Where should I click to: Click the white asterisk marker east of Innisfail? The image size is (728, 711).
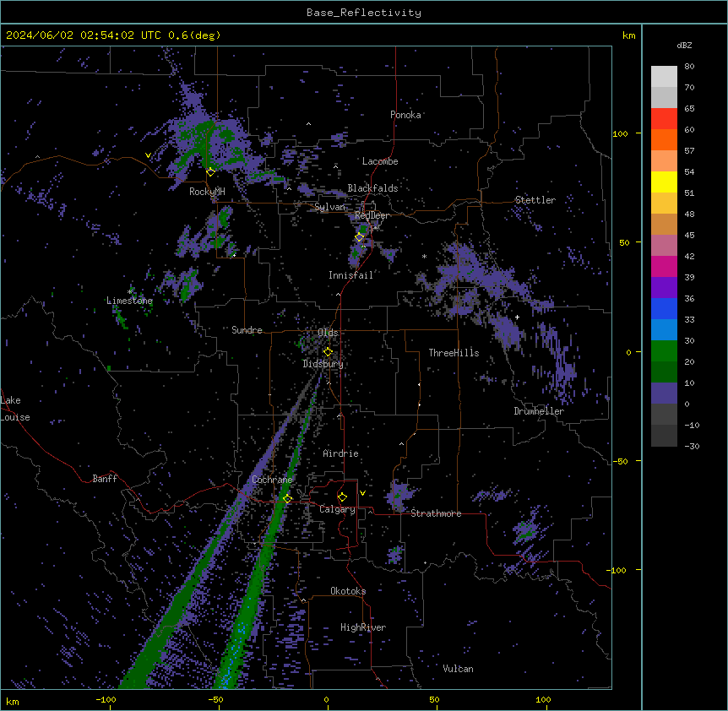point(424,256)
